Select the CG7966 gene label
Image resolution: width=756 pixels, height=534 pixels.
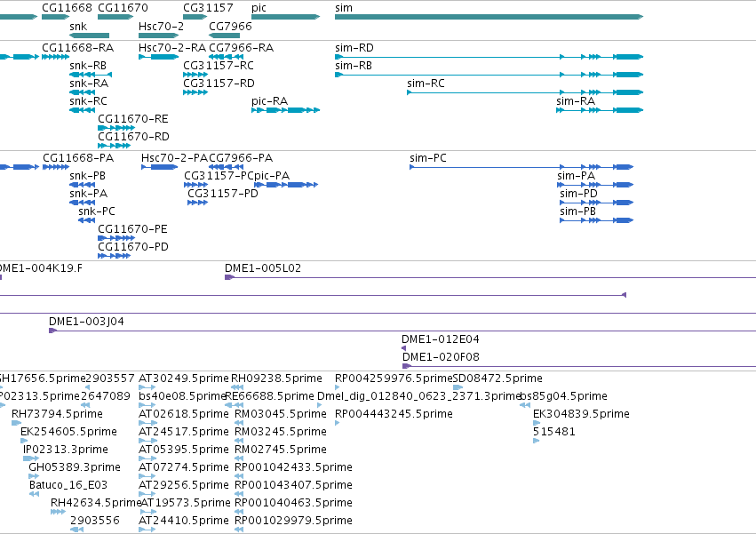(x=230, y=26)
